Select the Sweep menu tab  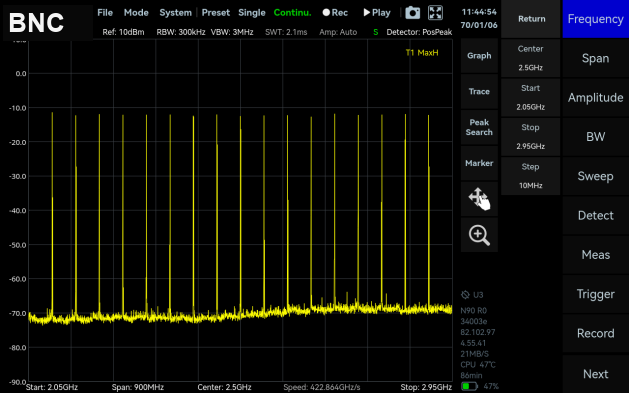(x=596, y=176)
